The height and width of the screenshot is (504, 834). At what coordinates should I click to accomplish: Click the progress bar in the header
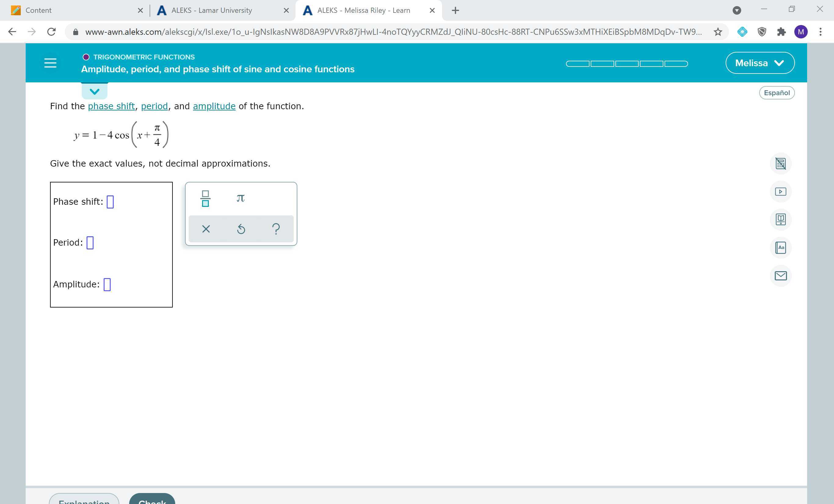click(x=626, y=63)
